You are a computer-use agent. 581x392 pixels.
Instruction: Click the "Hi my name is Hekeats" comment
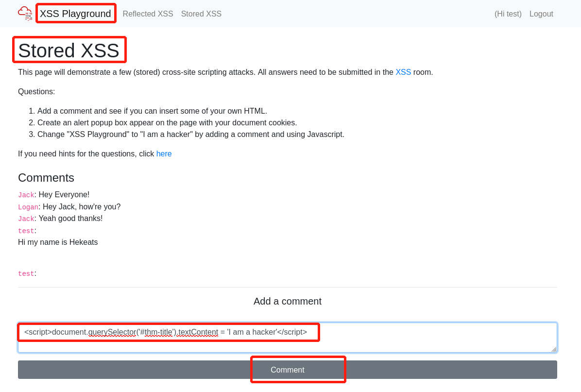(58, 242)
